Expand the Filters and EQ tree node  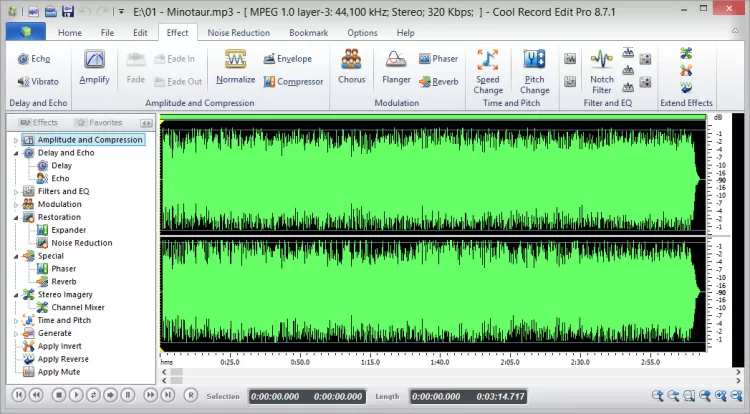tap(16, 192)
